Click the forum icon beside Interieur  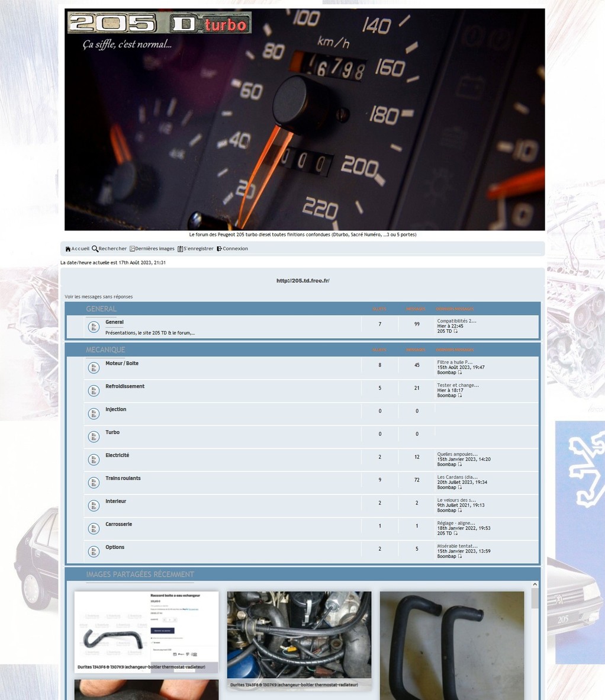click(x=94, y=506)
